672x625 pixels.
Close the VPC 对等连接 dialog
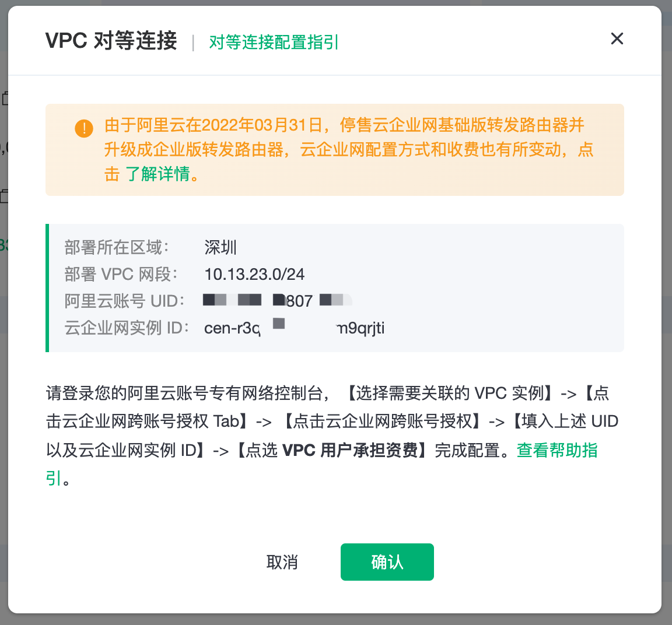[x=617, y=39]
